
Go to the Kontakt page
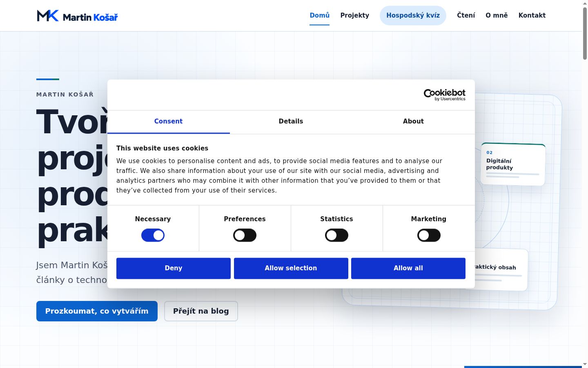[532, 16]
